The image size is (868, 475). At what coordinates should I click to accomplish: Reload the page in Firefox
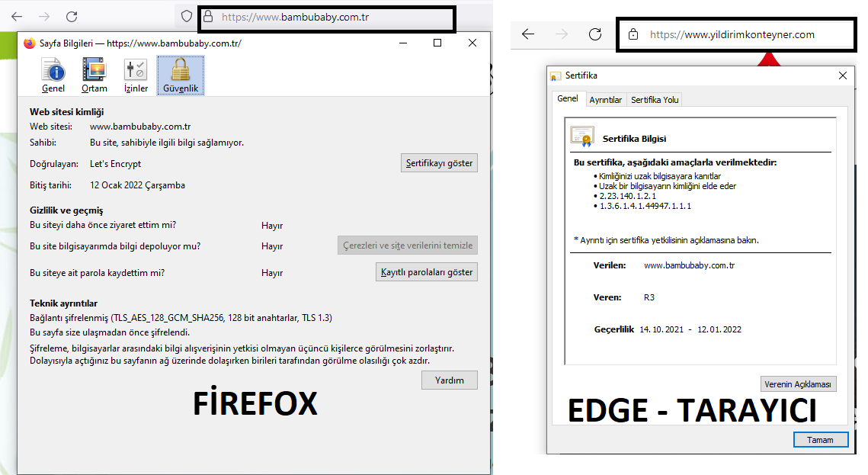[72, 17]
